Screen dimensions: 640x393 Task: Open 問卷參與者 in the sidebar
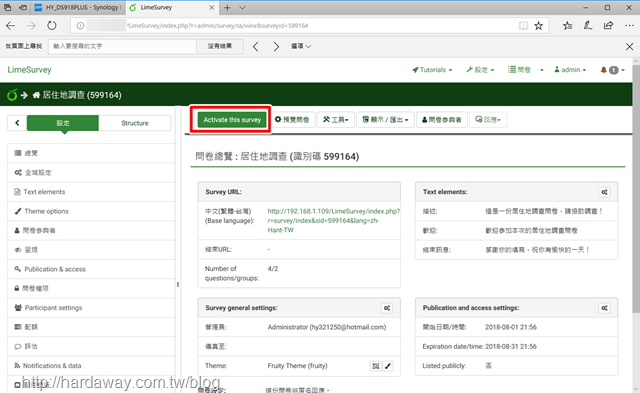click(91, 231)
